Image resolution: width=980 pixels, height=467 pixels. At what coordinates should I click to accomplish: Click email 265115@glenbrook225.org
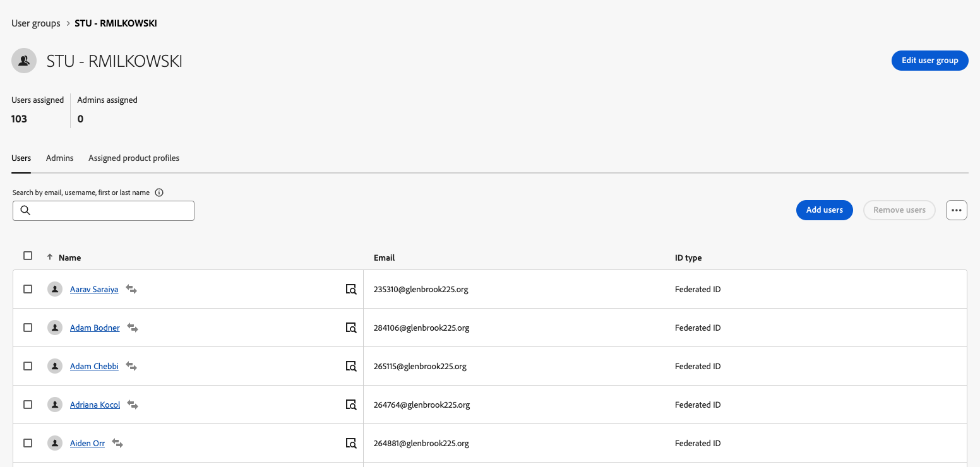[x=420, y=367]
